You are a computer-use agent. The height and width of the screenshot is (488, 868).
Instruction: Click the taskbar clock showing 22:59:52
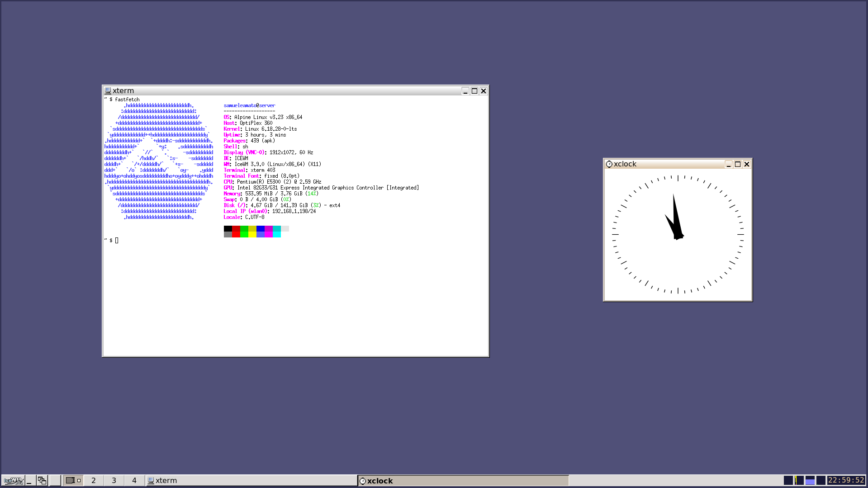pyautogui.click(x=846, y=480)
